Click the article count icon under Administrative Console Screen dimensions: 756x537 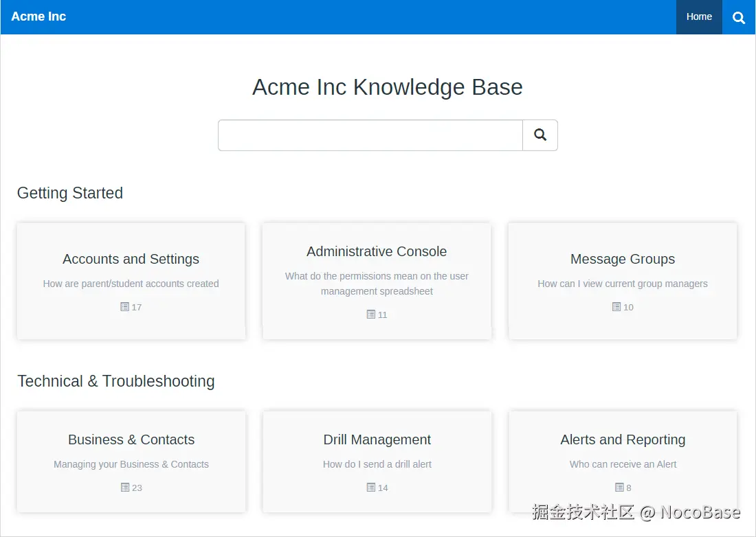tap(370, 315)
